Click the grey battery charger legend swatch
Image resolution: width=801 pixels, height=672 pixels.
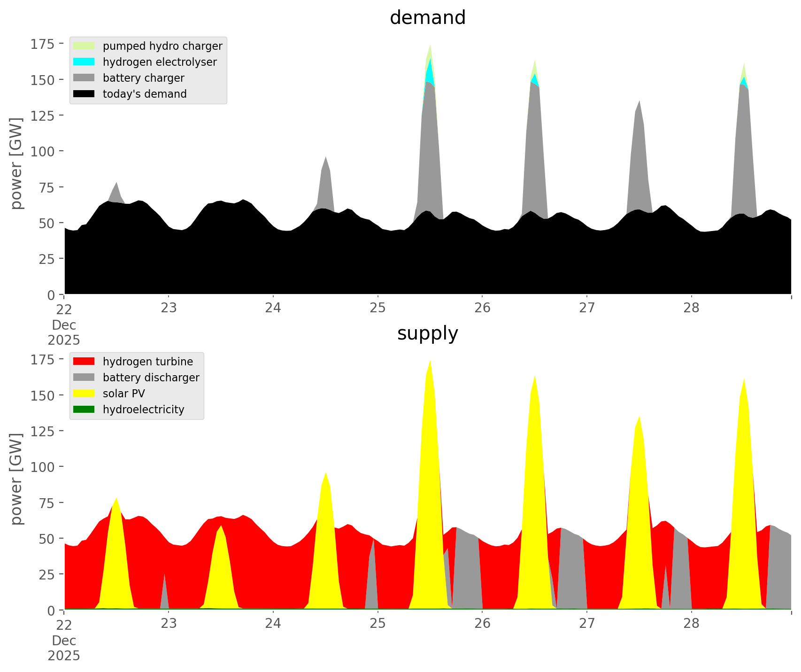click(x=84, y=78)
